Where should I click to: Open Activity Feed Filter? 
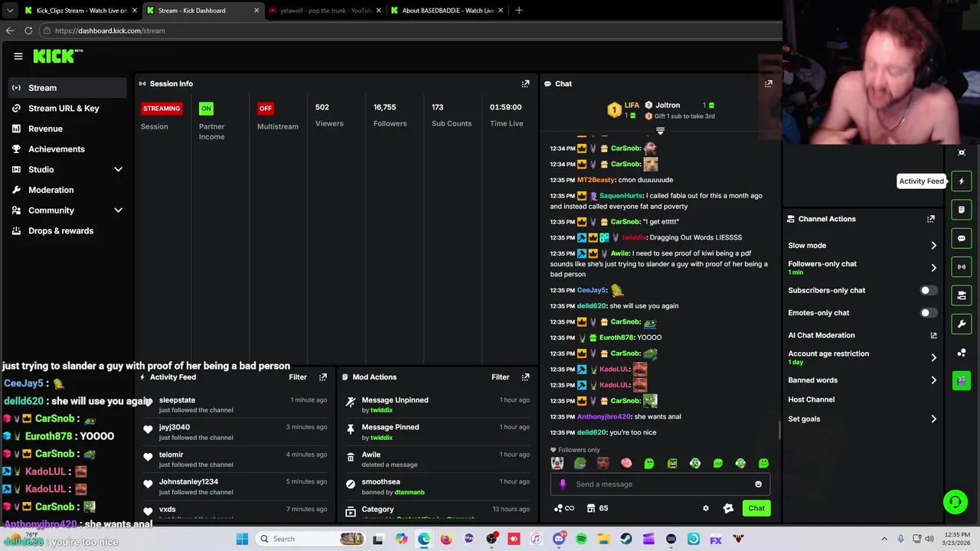tap(298, 377)
